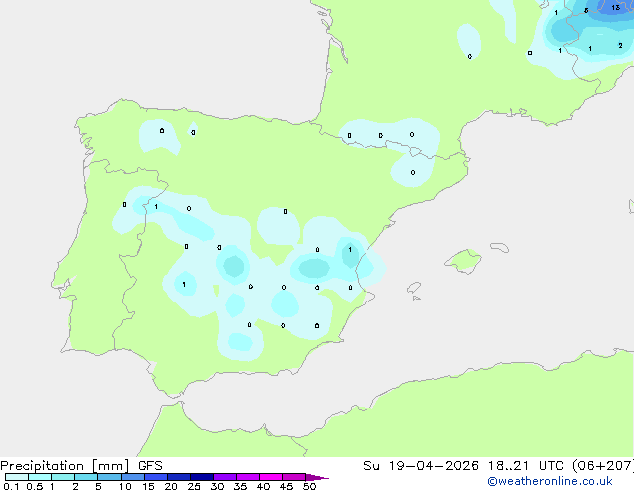Click the '(06+207)' forecast run text

click(x=603, y=466)
